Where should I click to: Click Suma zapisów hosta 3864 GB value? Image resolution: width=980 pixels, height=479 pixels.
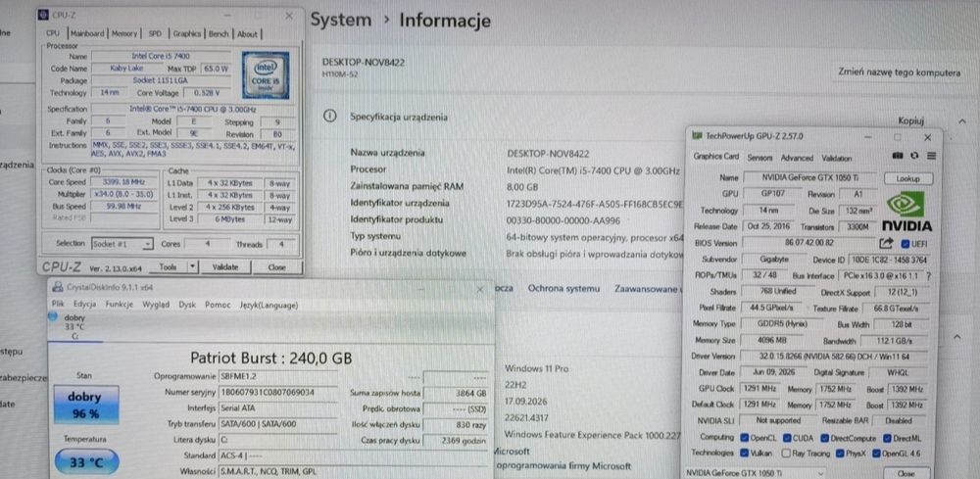(456, 394)
